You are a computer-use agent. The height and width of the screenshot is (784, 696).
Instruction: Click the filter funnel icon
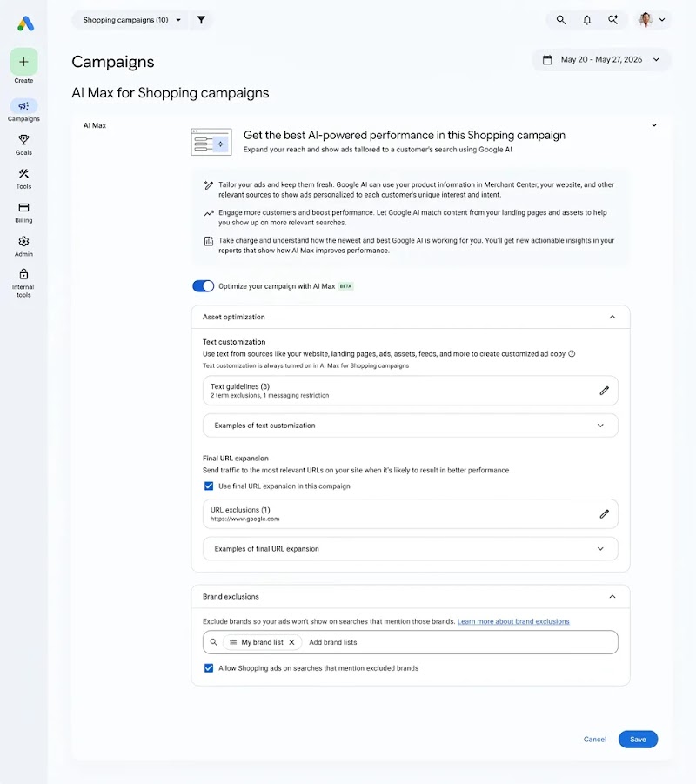(x=201, y=20)
